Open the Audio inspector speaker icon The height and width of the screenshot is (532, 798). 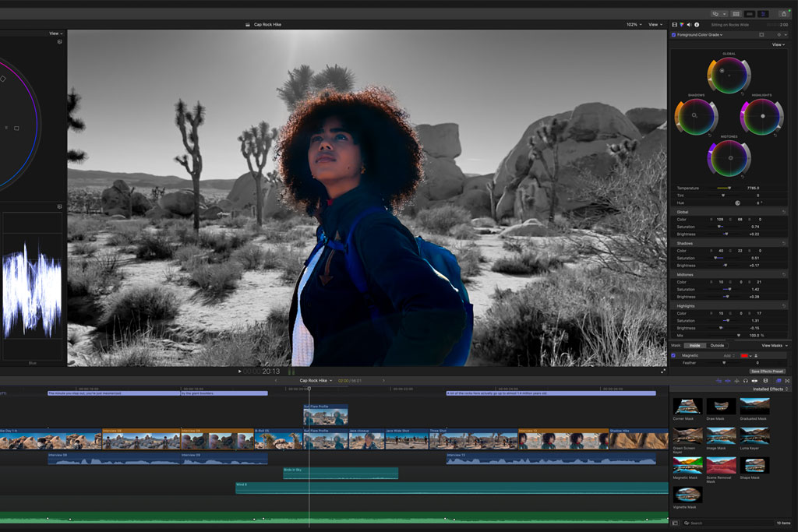click(689, 24)
